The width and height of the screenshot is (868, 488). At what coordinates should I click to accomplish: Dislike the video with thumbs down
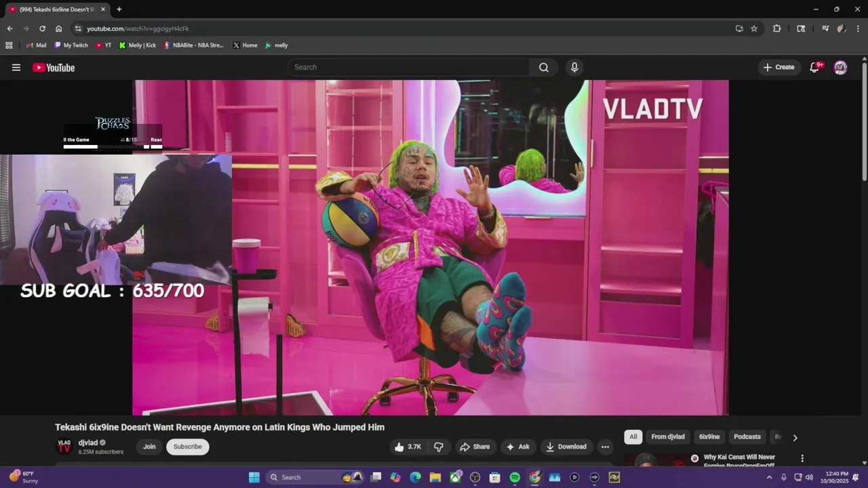point(439,447)
